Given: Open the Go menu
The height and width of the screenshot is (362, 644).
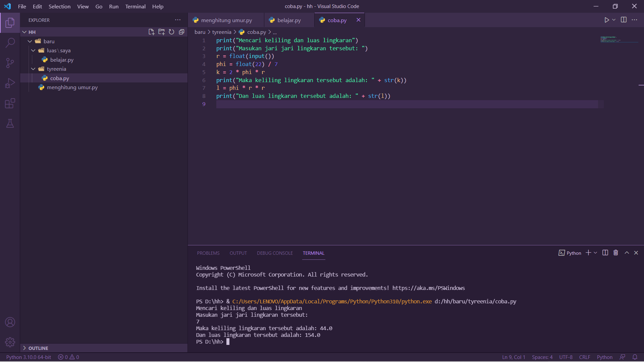Looking at the screenshot, I should (99, 6).
